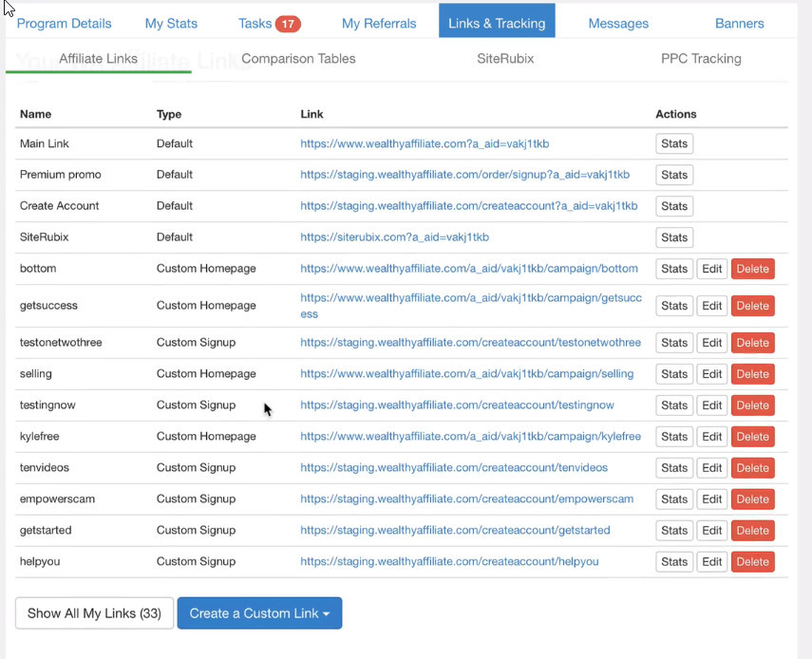The height and width of the screenshot is (659, 812).
Task: View Stats for tenvideos link
Action: tap(674, 467)
